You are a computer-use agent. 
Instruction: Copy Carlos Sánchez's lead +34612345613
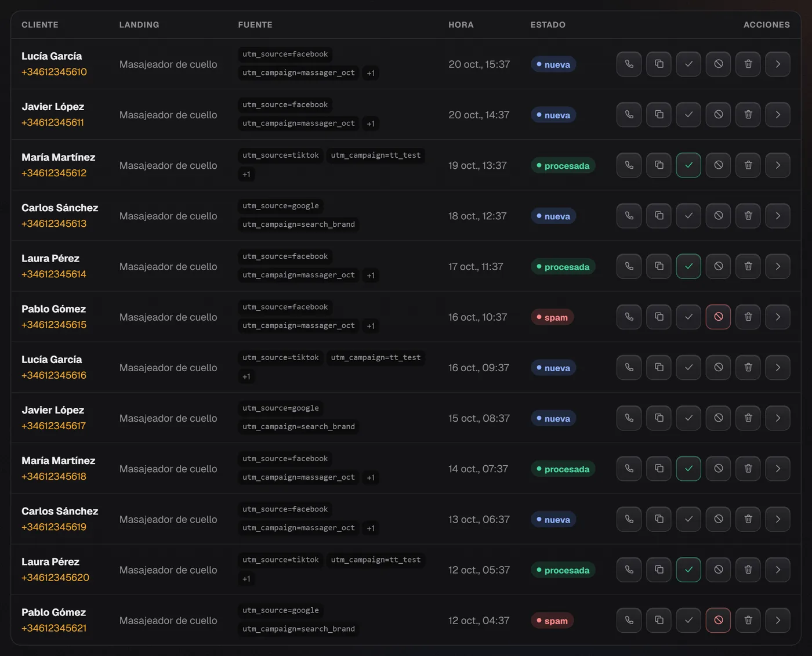click(x=659, y=216)
